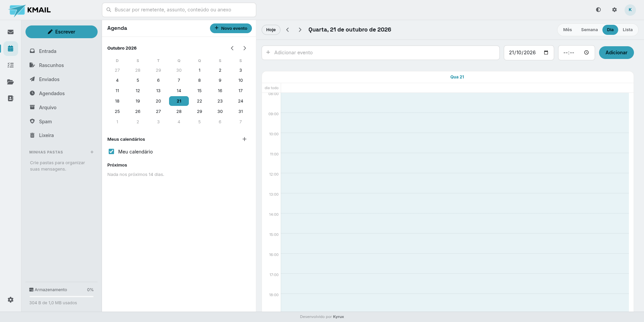This screenshot has height=322, width=644.
Task: Open the Lixeira folder
Action: coord(62,135)
